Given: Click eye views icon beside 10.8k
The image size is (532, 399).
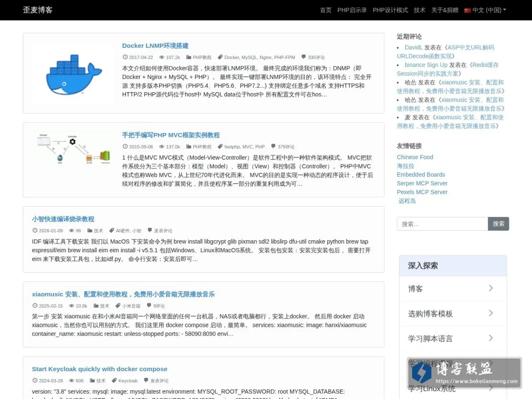Looking at the screenshot, I should tap(71, 306).
